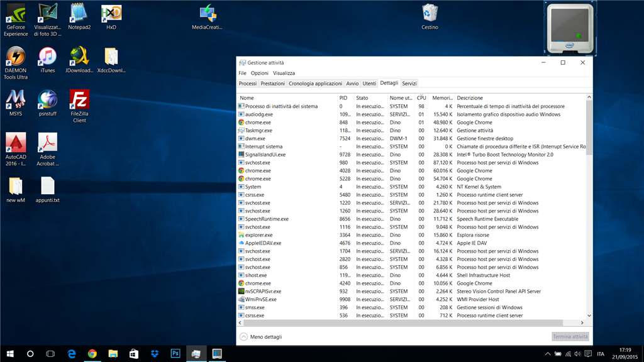Screen dimensions: 644x362
Task: Open AutoCAD 2016 desktop shortcut
Action: pos(16,150)
